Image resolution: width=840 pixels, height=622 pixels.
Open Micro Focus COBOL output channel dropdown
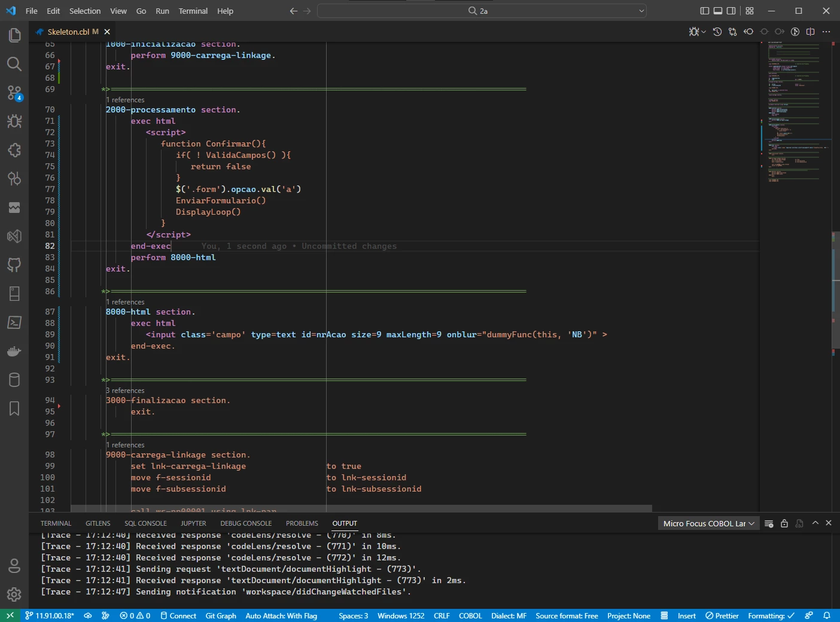[x=708, y=523]
